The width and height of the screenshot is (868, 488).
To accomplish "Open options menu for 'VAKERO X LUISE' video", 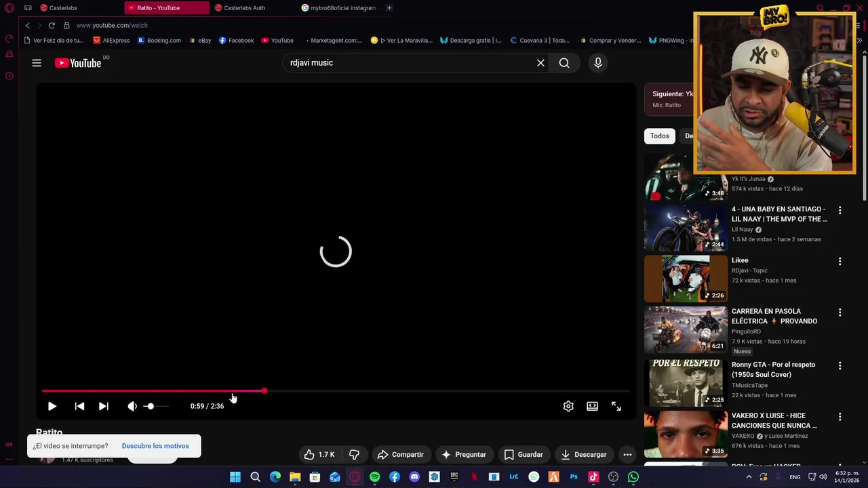I will pos(840,417).
